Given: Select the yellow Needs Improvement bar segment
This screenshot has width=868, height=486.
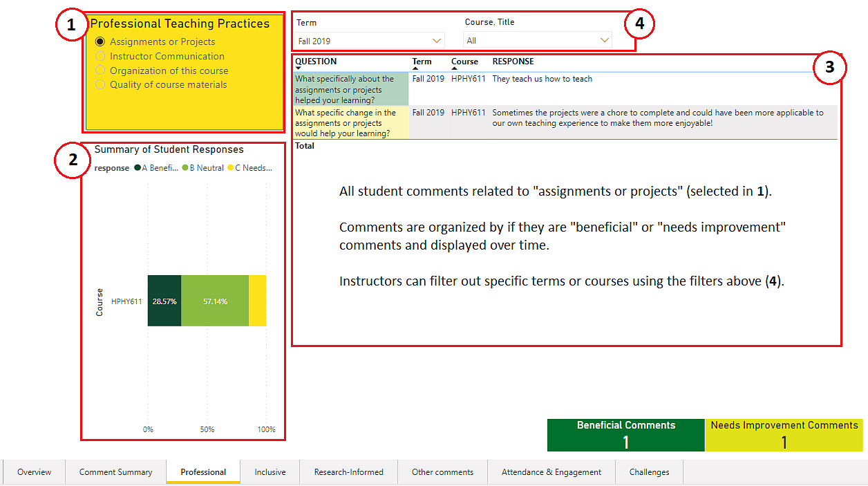Looking at the screenshot, I should point(257,301).
